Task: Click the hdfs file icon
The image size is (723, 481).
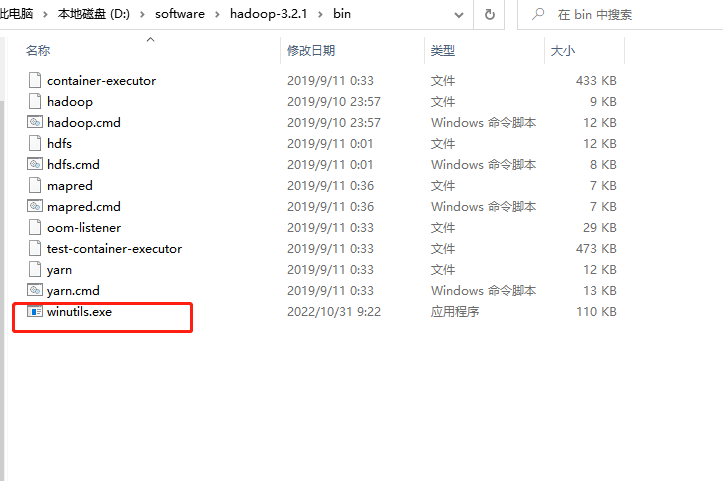Action: point(35,143)
